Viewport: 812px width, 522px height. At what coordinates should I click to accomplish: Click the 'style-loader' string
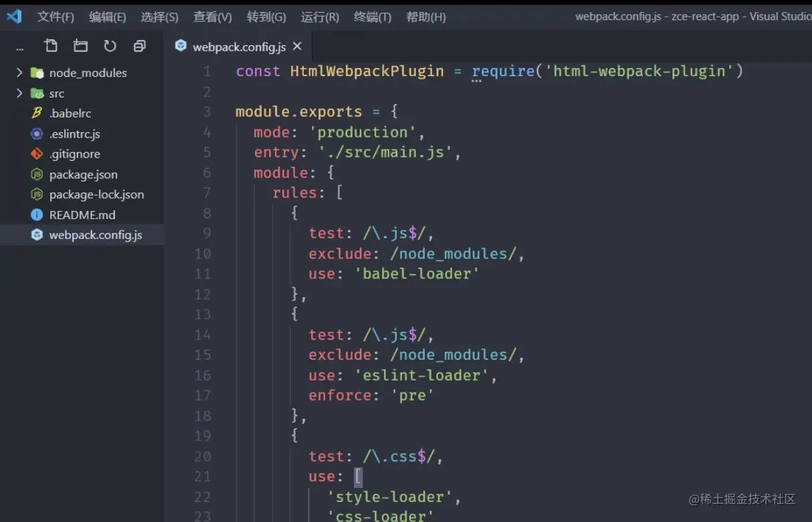389,497
